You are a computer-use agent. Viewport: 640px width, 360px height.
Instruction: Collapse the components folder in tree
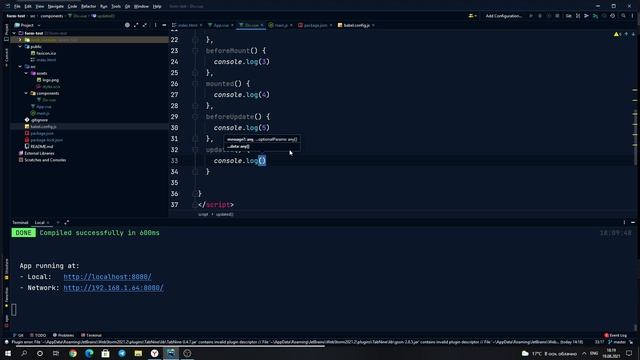coord(27,93)
